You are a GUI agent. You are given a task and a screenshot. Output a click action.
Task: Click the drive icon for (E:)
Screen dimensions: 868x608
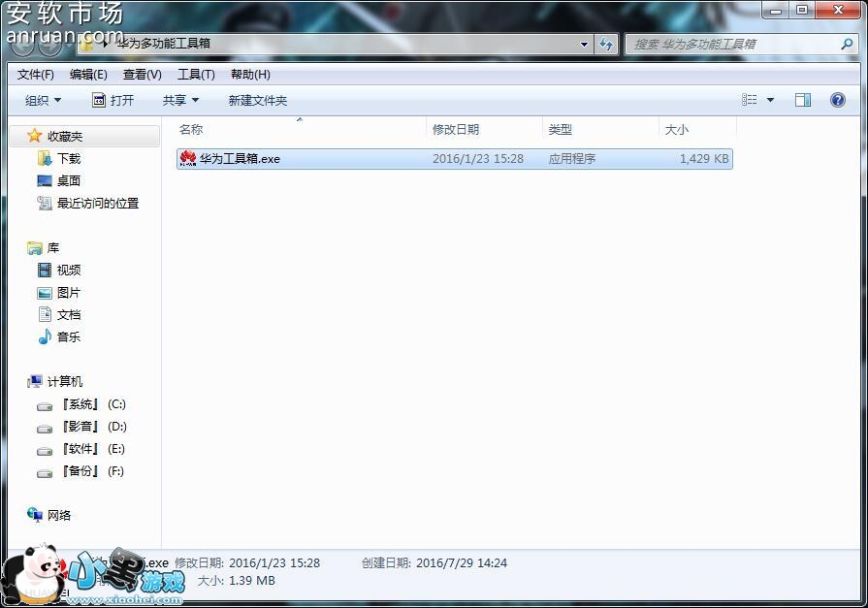coord(45,451)
